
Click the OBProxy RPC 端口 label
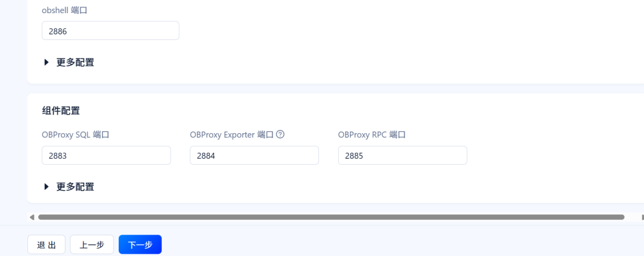371,135
